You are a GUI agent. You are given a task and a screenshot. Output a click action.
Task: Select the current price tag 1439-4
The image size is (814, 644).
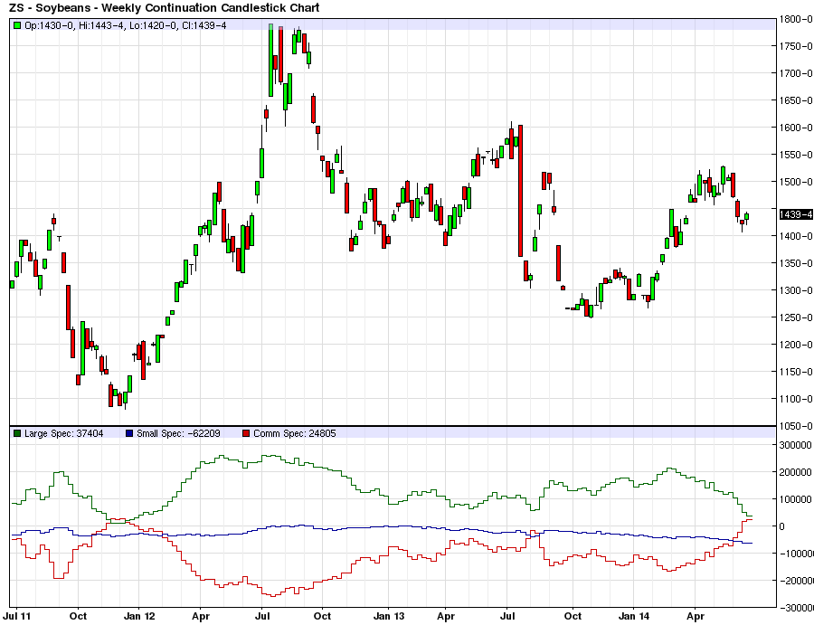[x=796, y=214]
